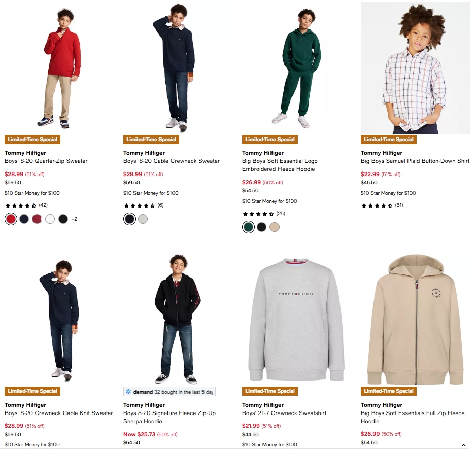
Task: Choose tan swatch for Embroidered Fleece Hoodie
Action: 275,227
